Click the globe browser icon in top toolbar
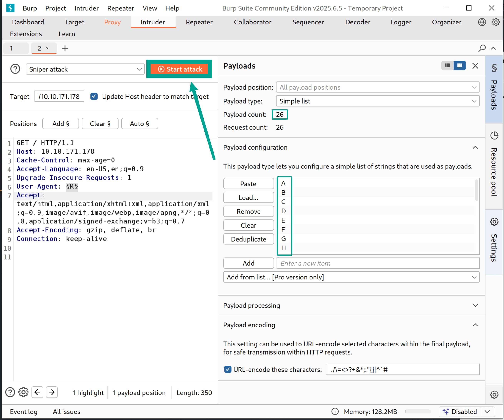The height and width of the screenshot is (420, 504). (482, 22)
